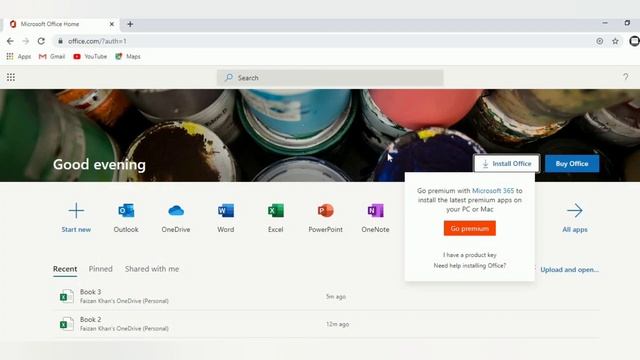Click the Book 3 Excel file icon

tap(67, 296)
